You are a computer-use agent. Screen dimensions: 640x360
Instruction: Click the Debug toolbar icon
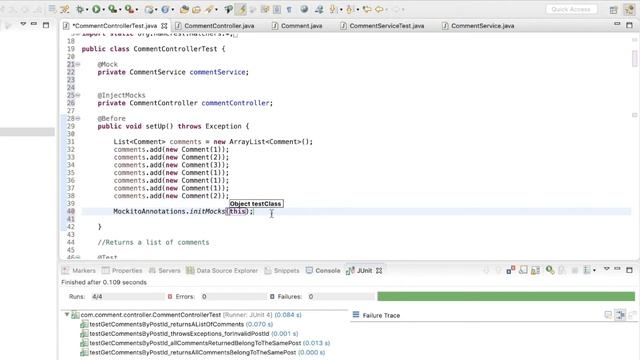[x=80, y=9]
